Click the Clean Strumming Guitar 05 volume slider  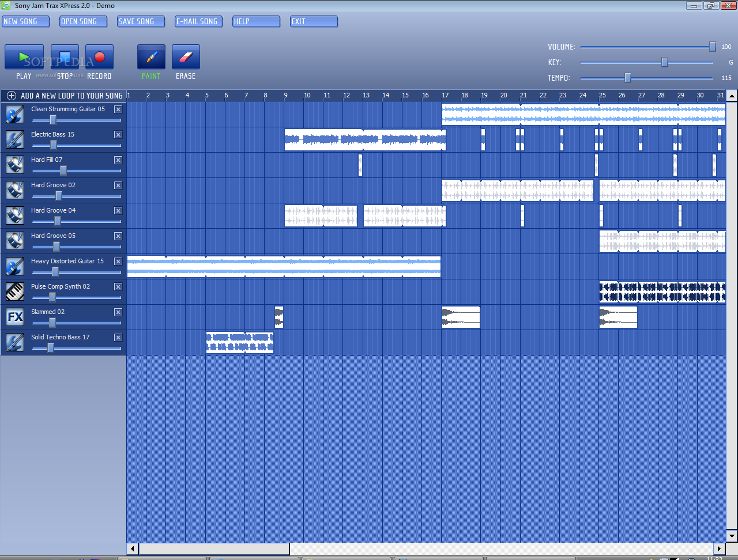[76, 120]
